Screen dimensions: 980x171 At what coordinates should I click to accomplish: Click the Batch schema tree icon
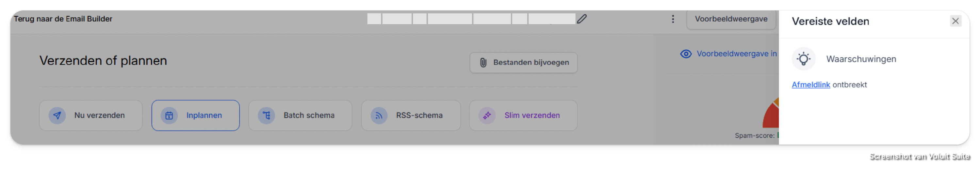tap(266, 115)
